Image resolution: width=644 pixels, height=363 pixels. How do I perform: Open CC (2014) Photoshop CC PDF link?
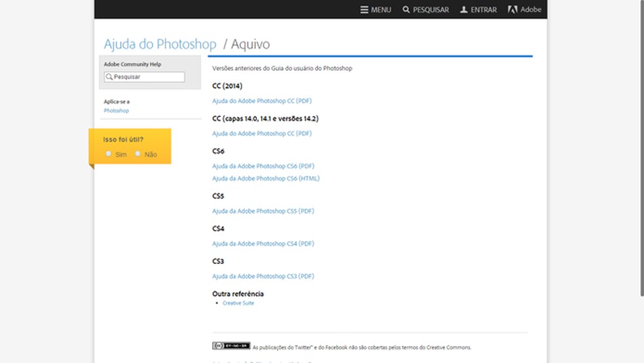[x=262, y=101]
